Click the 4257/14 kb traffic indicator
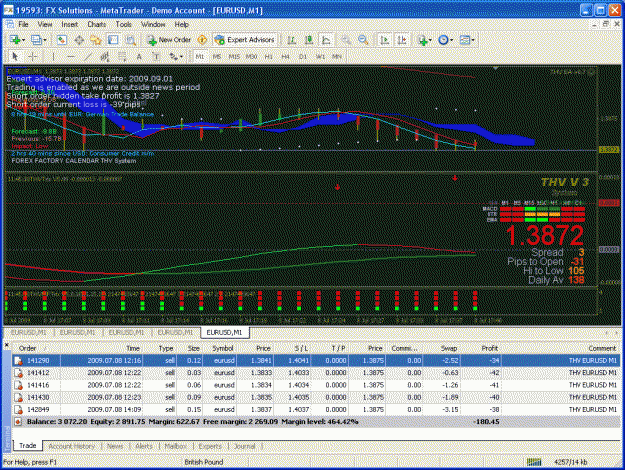This screenshot has height=470, width=625. coord(570,462)
